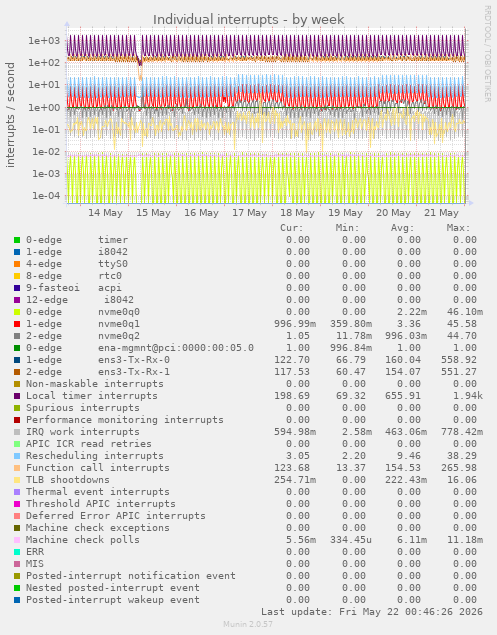Click the gray nvme0q2 legend swatch
This screenshot has width=497, height=635.
tap(17, 336)
